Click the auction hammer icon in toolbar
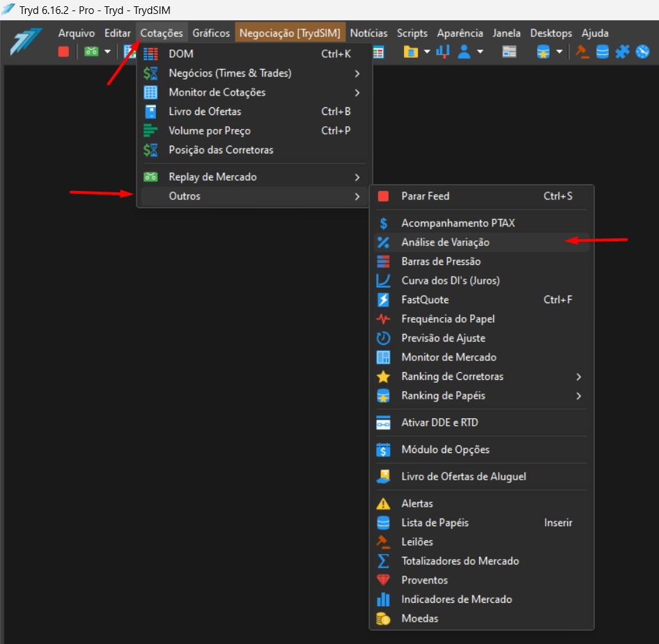This screenshot has width=659, height=644. (582, 52)
